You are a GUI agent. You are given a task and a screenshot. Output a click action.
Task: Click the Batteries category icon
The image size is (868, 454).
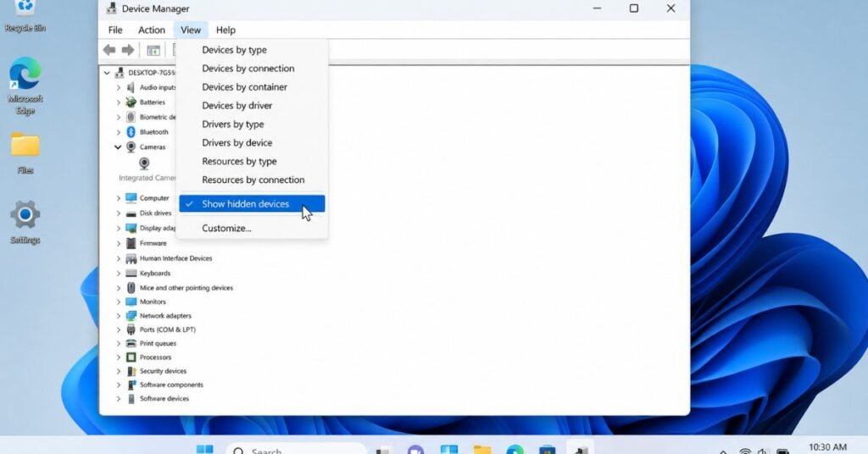[x=131, y=102]
